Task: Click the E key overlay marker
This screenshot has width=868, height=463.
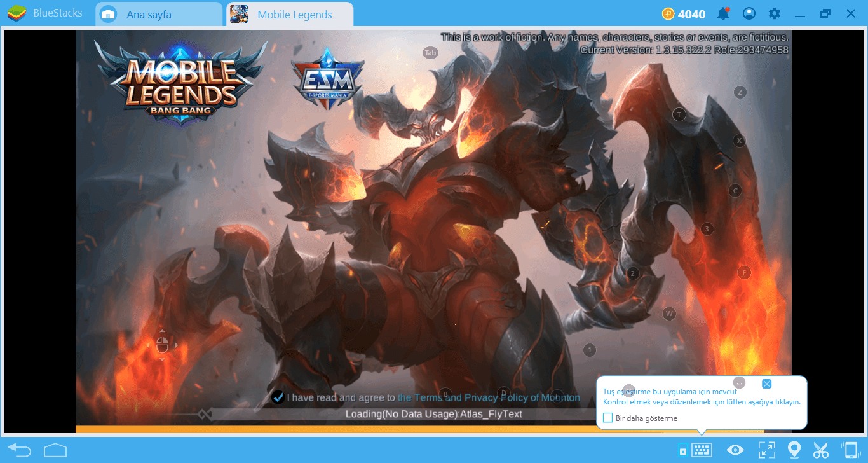Action: (x=744, y=273)
